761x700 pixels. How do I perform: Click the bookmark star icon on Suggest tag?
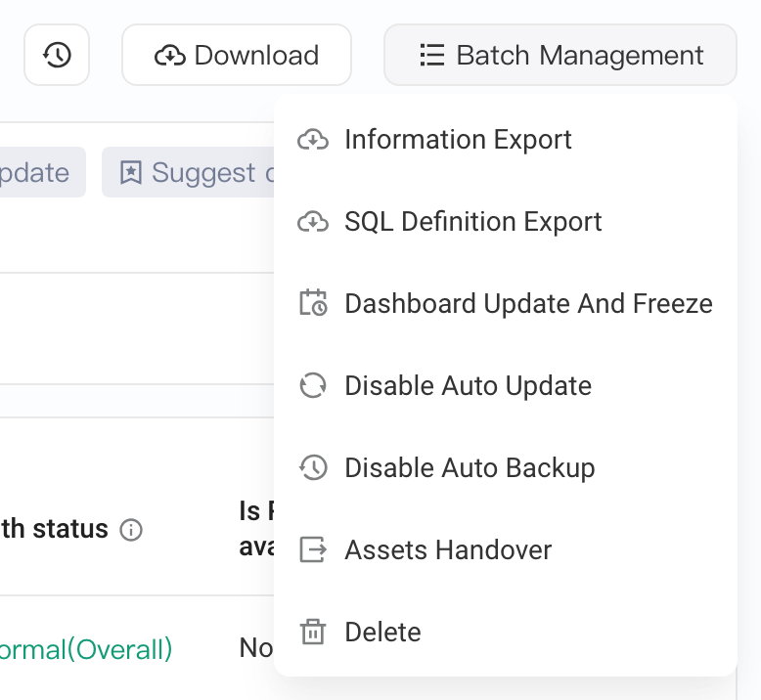coord(131,173)
